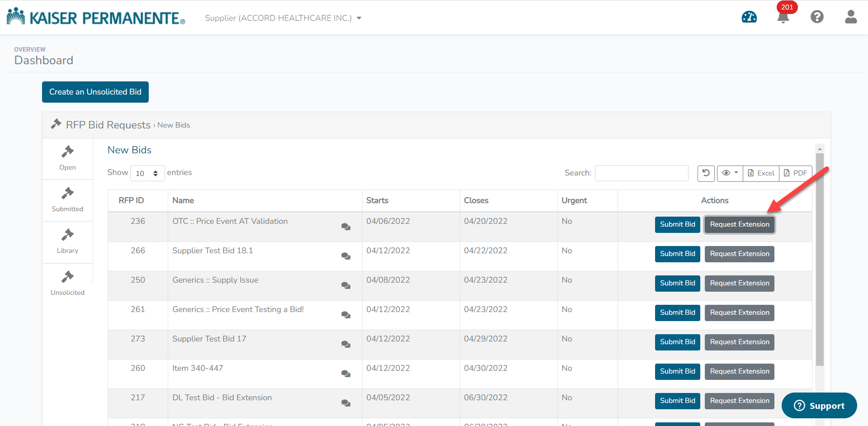The width and height of the screenshot is (868, 426).
Task: Open the column visibility eye dropdown
Action: click(x=729, y=173)
